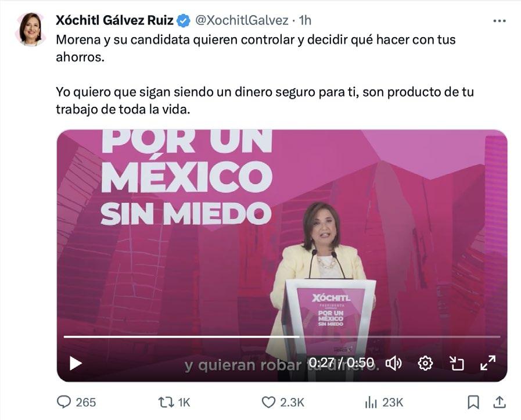
Task: Play the video with the play button
Action: pos(76,363)
